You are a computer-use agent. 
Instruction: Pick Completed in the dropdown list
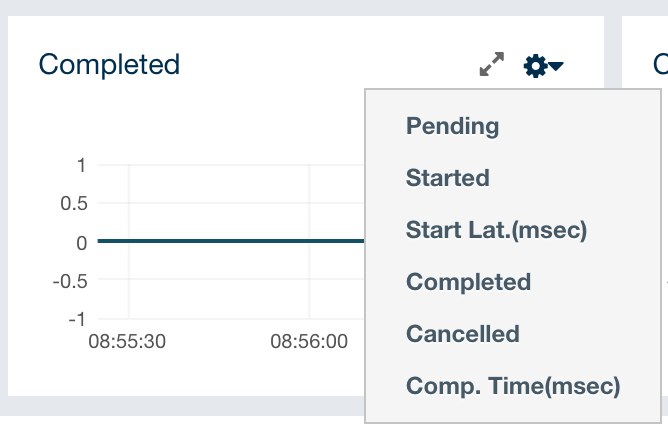click(468, 282)
